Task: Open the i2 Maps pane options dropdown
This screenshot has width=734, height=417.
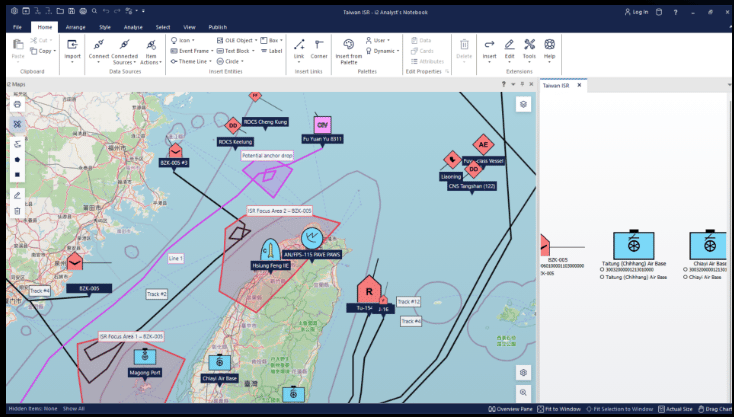Action: pyautogui.click(x=514, y=84)
